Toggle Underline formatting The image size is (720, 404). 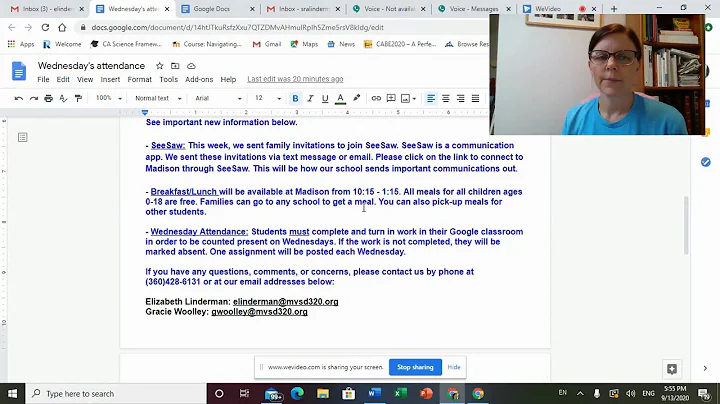click(x=325, y=98)
